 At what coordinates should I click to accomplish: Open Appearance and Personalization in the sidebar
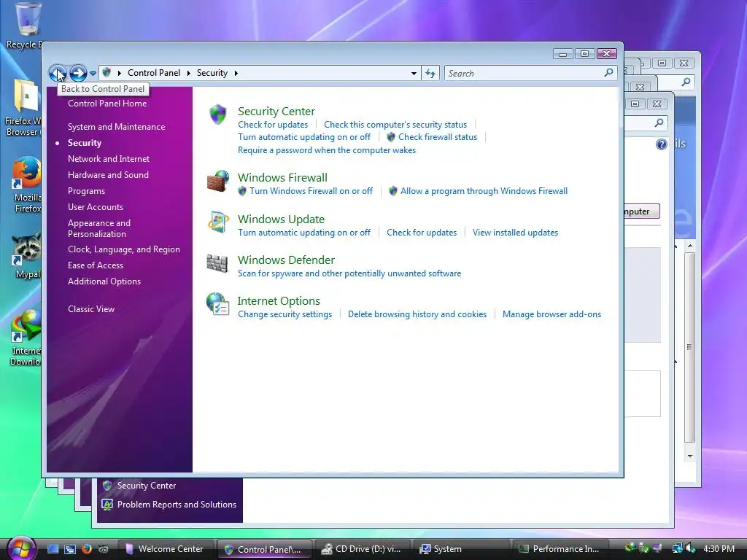tap(99, 228)
